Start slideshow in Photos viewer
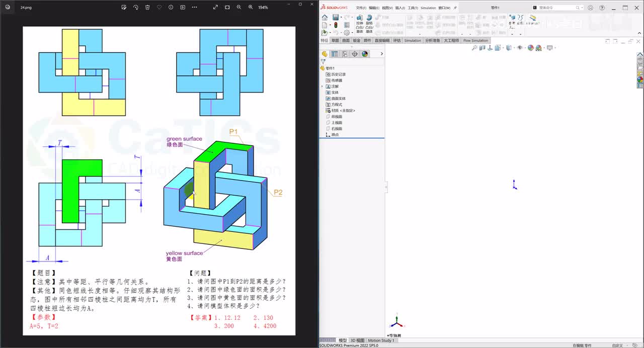The height and width of the screenshot is (348, 644). tap(183, 7)
